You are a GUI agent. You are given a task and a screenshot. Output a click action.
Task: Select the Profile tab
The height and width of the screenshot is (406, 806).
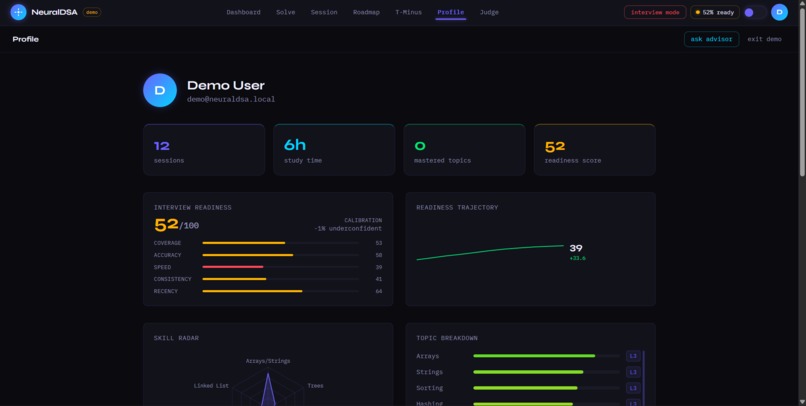pos(451,12)
